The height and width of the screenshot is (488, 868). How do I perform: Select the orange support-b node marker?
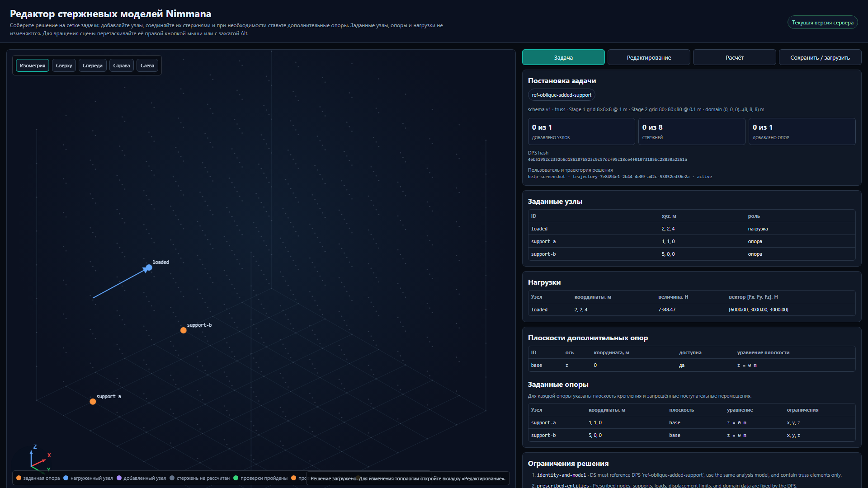pyautogui.click(x=184, y=330)
